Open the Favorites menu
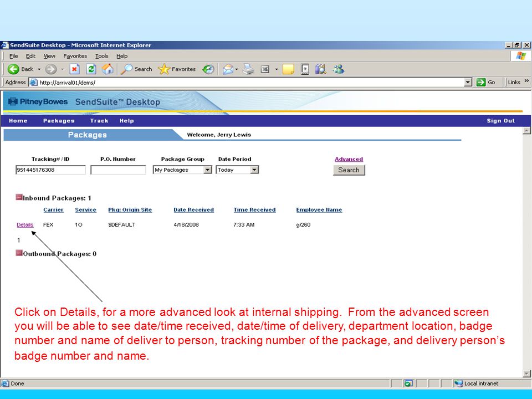Image resolution: width=532 pixels, height=399 pixels. tap(75, 56)
